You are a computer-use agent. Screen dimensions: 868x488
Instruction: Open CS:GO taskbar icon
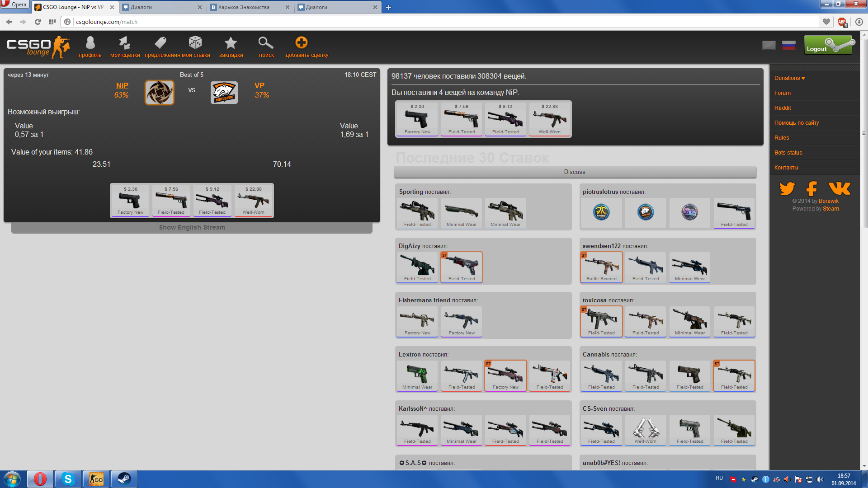96,479
